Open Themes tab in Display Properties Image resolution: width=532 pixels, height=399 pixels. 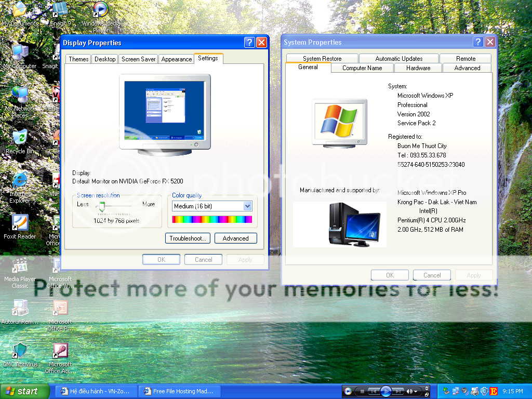(x=78, y=59)
